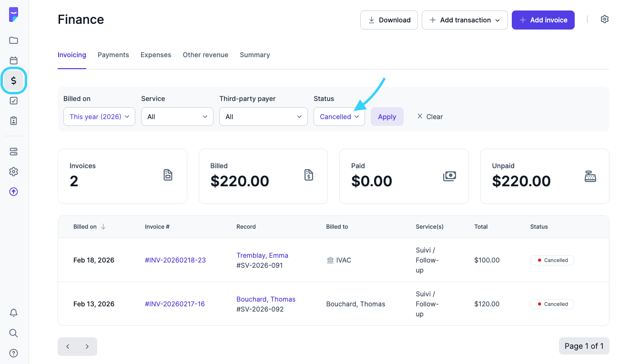The height and width of the screenshot is (364, 619).
Task: Switch to the Payments tab
Action: pyautogui.click(x=113, y=55)
